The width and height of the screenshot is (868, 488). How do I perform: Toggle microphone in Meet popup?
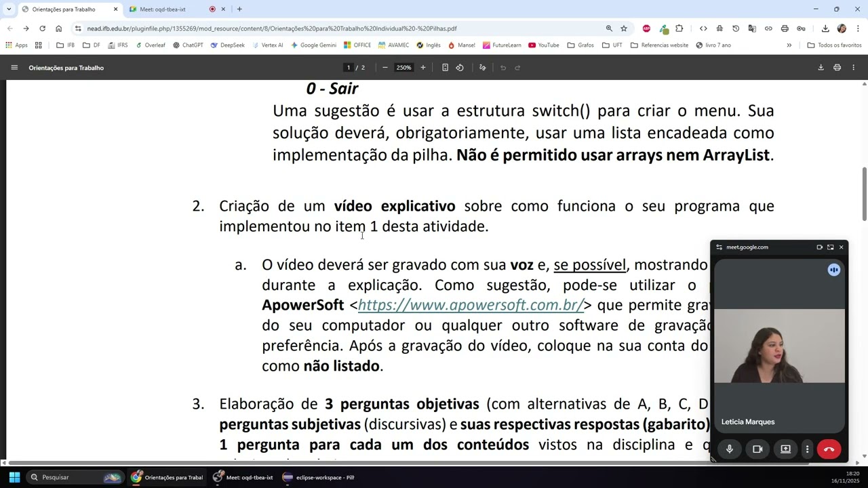(x=730, y=449)
